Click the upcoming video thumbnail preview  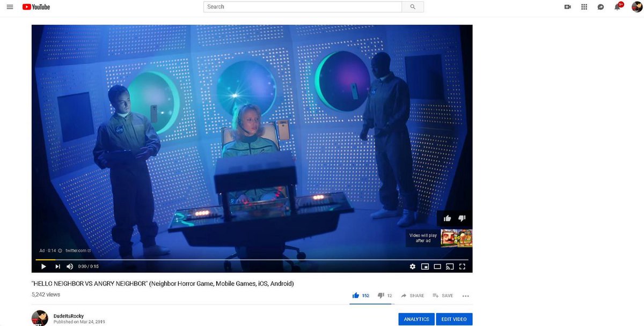(456, 238)
